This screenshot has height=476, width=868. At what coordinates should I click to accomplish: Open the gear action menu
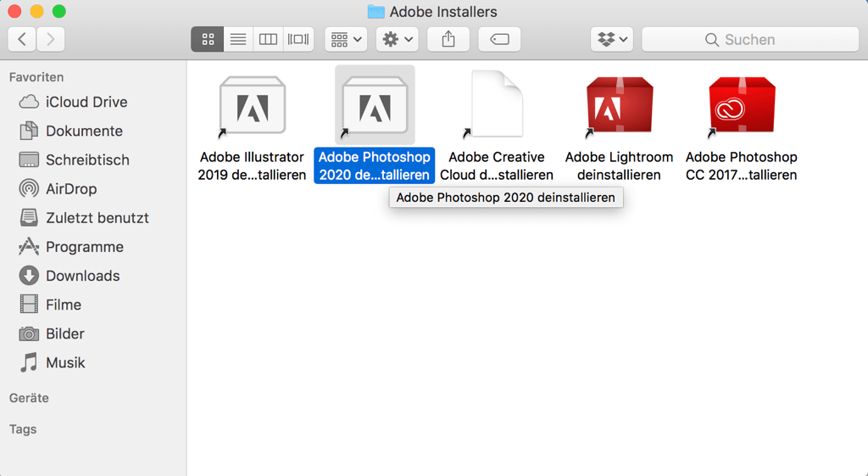[x=398, y=39]
